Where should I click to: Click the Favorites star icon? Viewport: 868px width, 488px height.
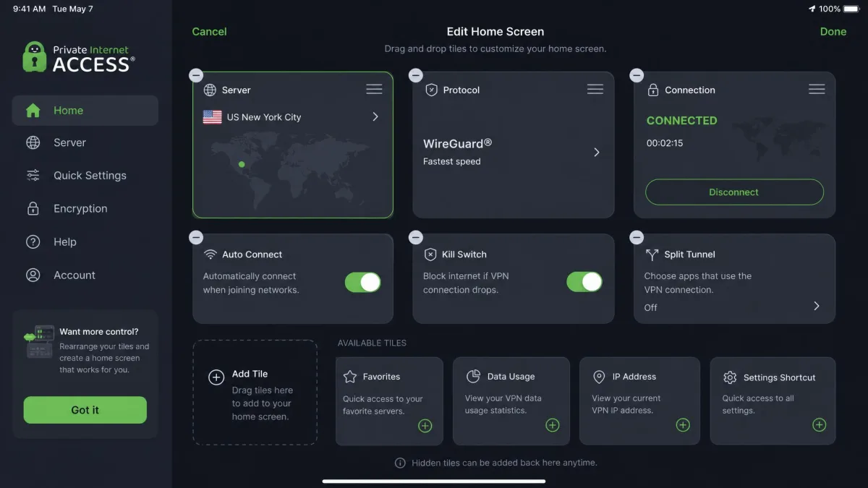pos(350,377)
